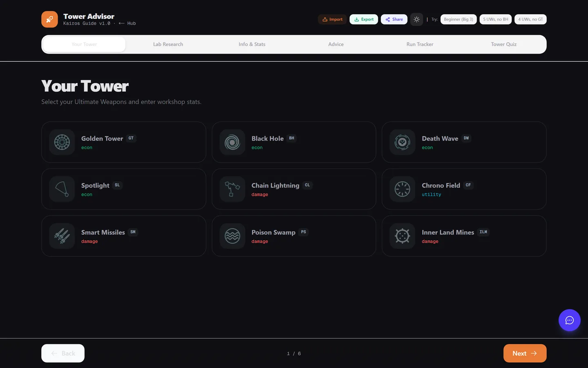Viewport: 588px width, 368px height.
Task: Click Next to continue
Action: 525,353
